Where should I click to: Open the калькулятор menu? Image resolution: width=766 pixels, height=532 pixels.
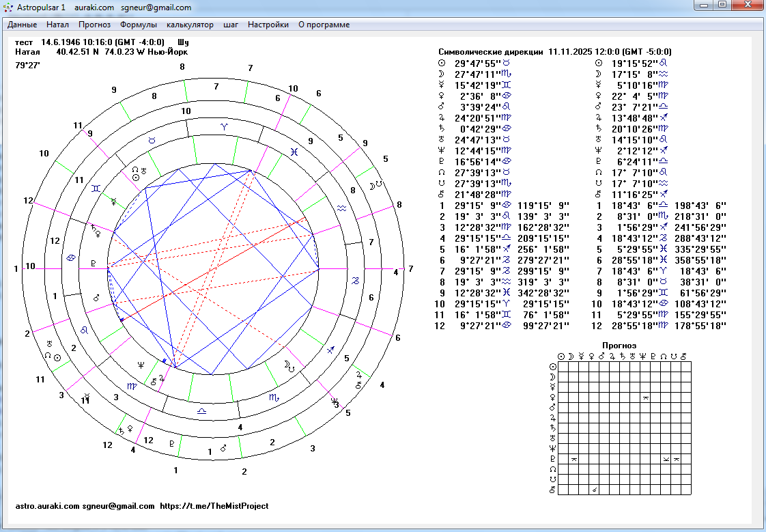190,25
